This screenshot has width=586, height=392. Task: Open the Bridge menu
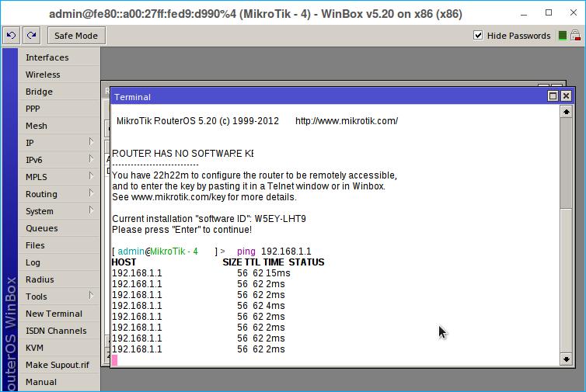coord(59,92)
